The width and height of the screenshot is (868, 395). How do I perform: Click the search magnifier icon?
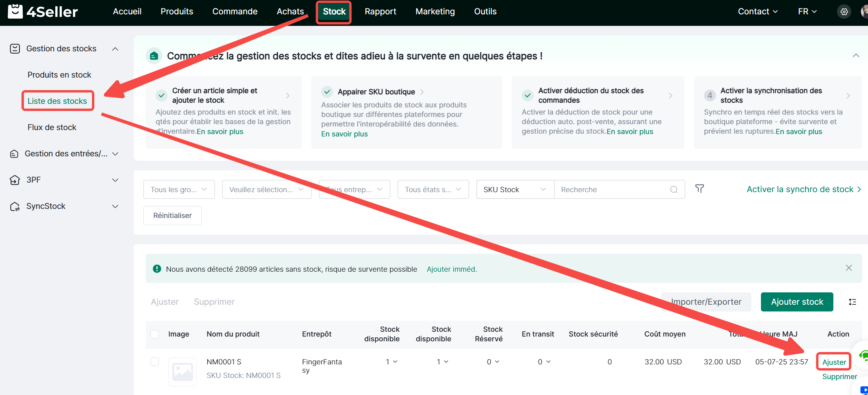pos(673,190)
